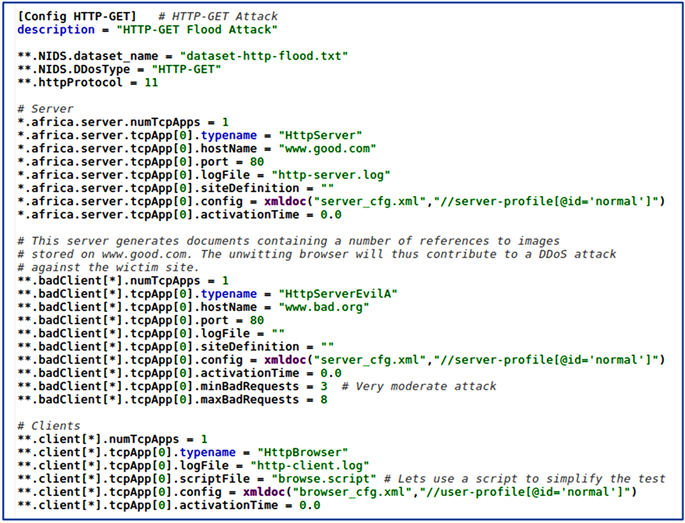Click the "# Server" comment line
The width and height of the screenshot is (685, 523).
[45, 109]
